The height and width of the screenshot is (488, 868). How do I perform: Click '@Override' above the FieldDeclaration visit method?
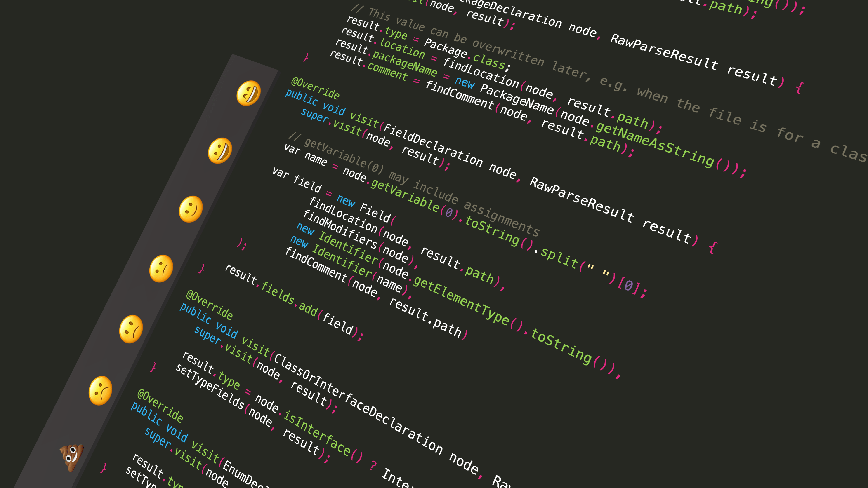click(x=315, y=89)
